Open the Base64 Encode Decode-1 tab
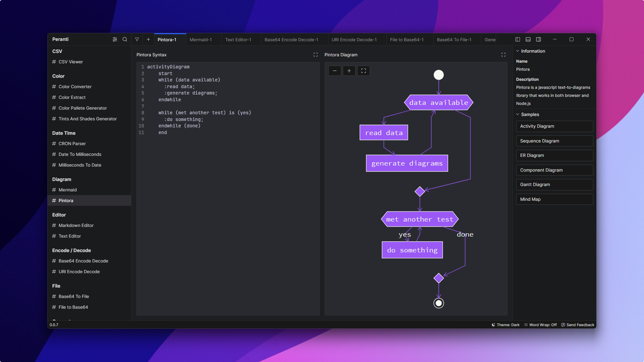Image resolution: width=644 pixels, height=362 pixels. pos(291,40)
